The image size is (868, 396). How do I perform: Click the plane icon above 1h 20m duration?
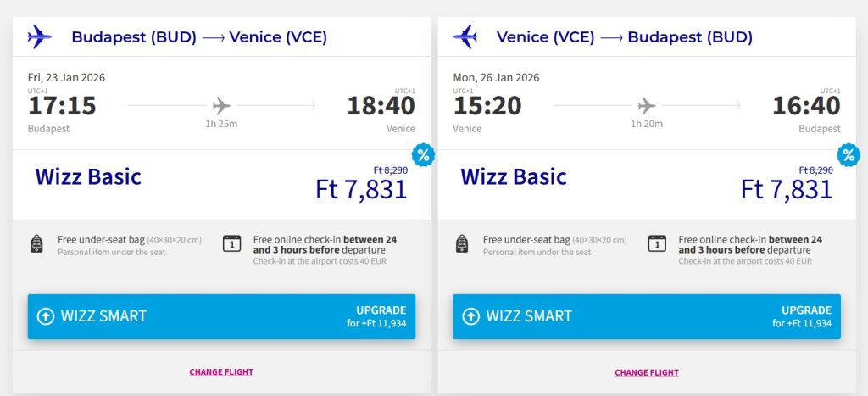tap(647, 106)
